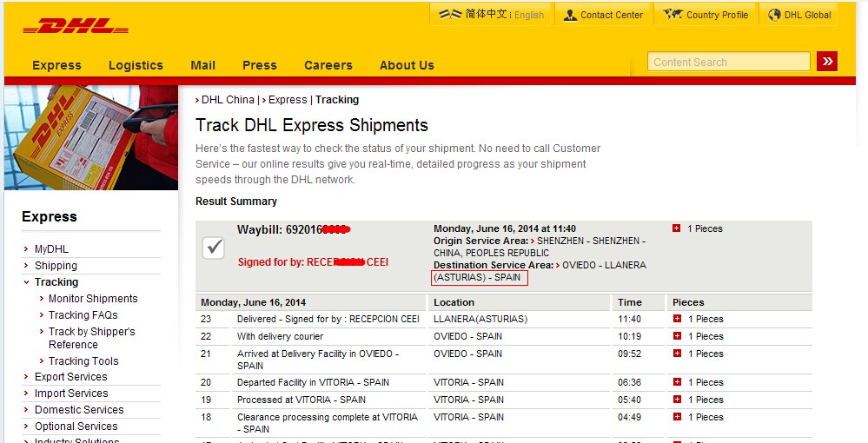Open Tracking FAQs in sidebar
Screen dimensions: 868x443
[83, 315]
